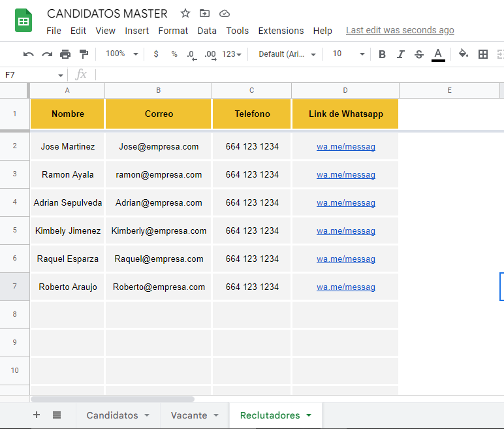Activate the paint format tool
The width and height of the screenshot is (504, 429).
pyautogui.click(x=84, y=54)
